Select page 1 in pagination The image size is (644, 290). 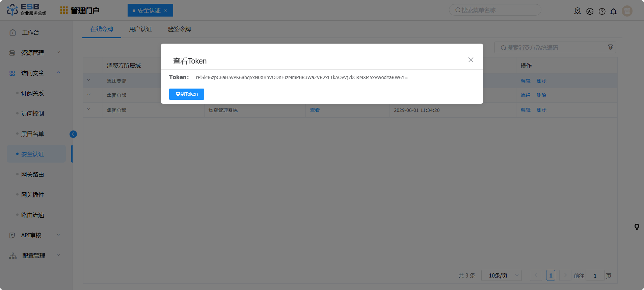click(551, 275)
